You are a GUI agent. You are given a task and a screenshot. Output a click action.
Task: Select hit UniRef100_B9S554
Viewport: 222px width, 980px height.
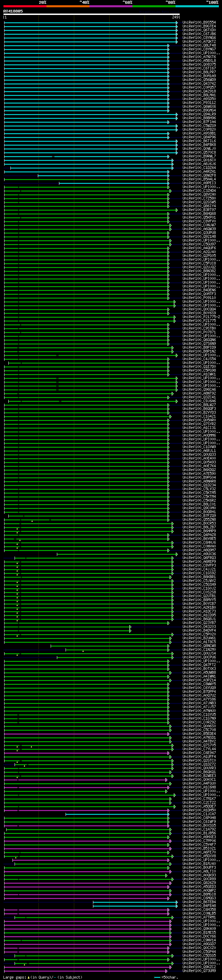(x=199, y=23)
